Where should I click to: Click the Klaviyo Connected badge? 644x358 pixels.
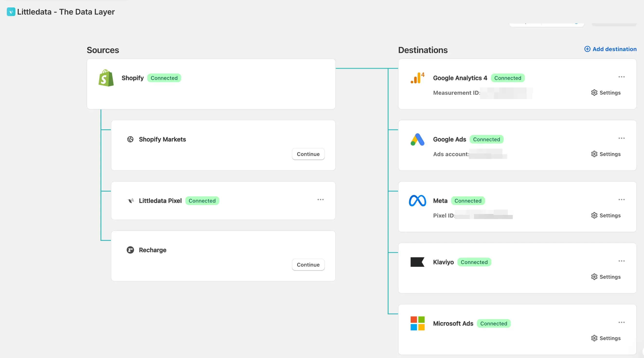474,262
